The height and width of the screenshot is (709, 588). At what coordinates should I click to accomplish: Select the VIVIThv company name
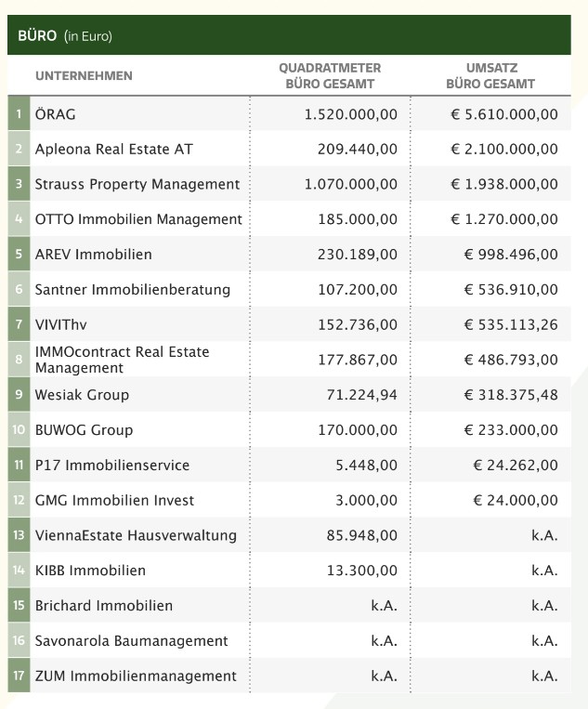[x=60, y=324]
